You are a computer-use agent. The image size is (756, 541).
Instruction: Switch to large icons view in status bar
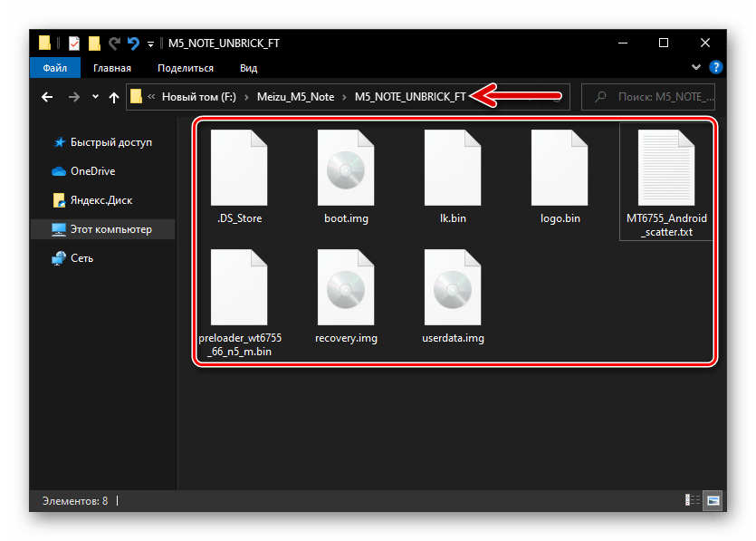point(713,500)
